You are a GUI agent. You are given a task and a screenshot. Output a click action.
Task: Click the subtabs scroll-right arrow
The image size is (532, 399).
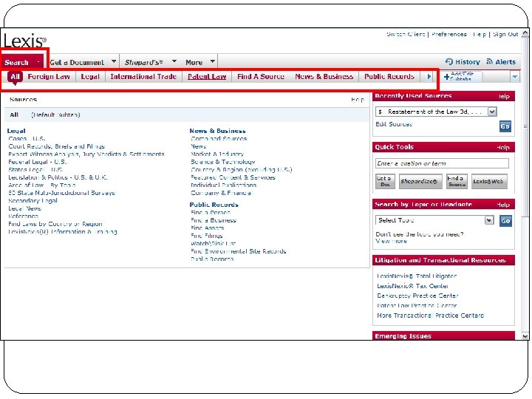point(429,77)
